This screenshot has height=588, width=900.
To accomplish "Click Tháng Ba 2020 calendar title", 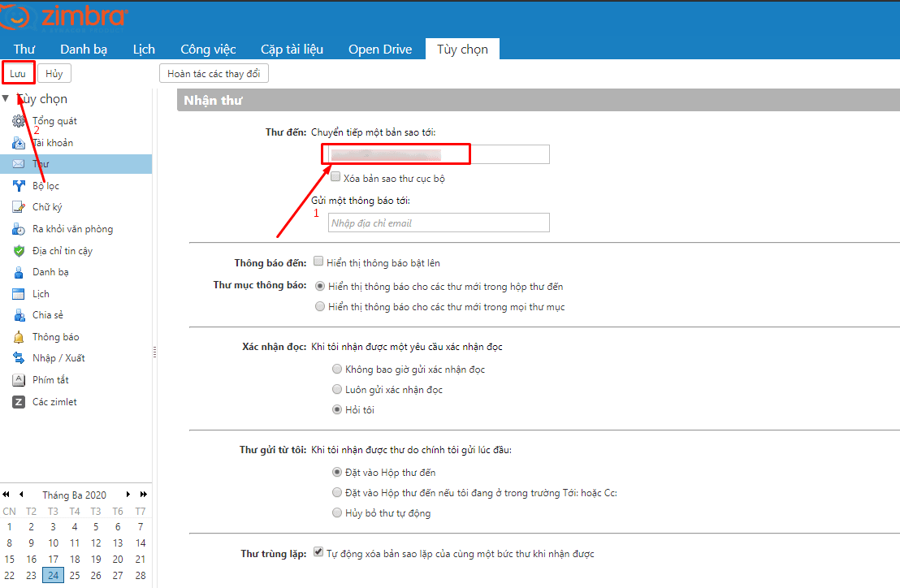I will tap(74, 495).
